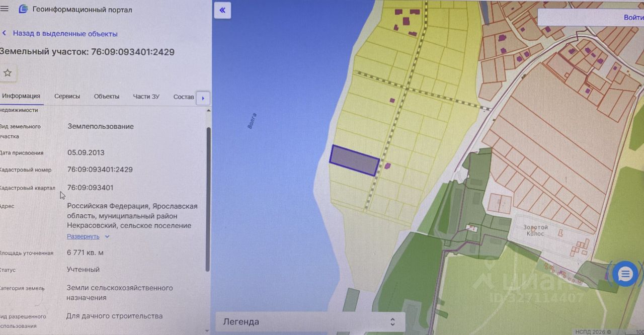The image size is (644, 335).
Task: Click the info panel vertical scrollbar
Action: [x=208, y=200]
